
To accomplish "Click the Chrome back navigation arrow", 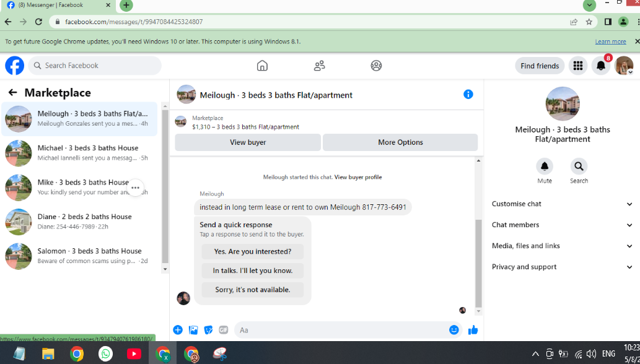I will 8,22.
